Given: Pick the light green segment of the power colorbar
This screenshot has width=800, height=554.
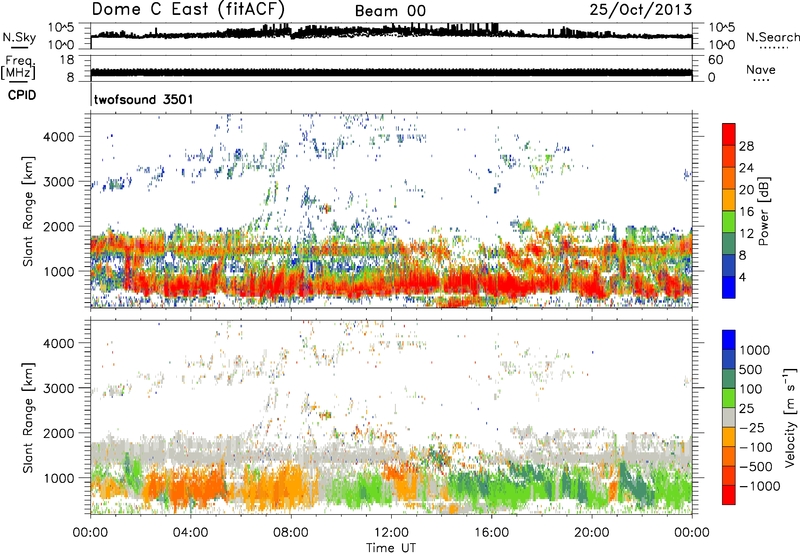Looking at the screenshot, I should pos(729,221).
